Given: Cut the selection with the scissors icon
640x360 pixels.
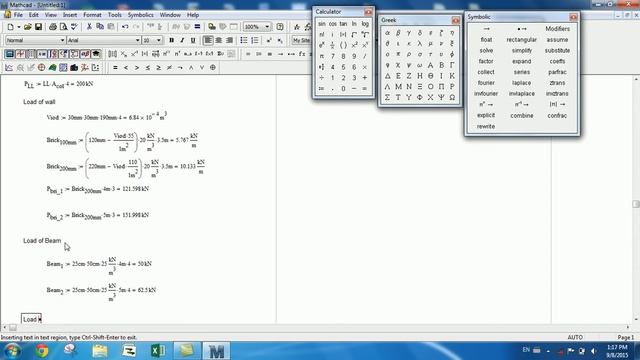Looking at the screenshot, I should 89,27.
